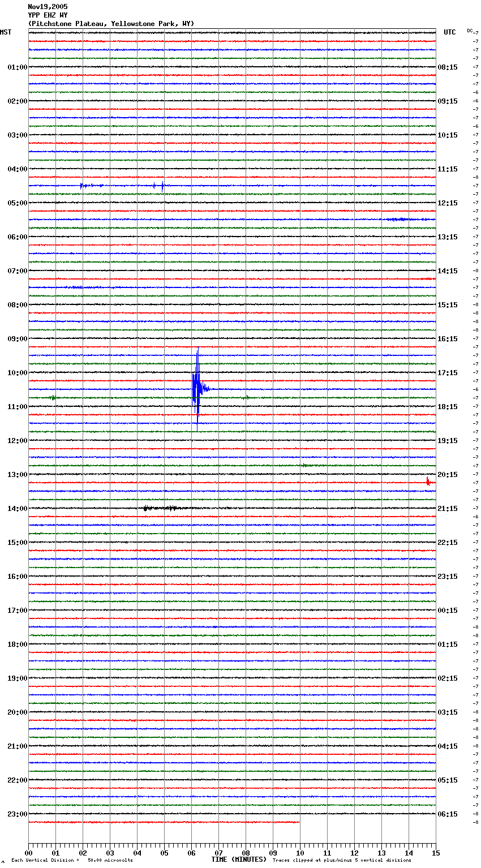
Task: Select the 11:00 MST time label
Action: tap(18, 407)
